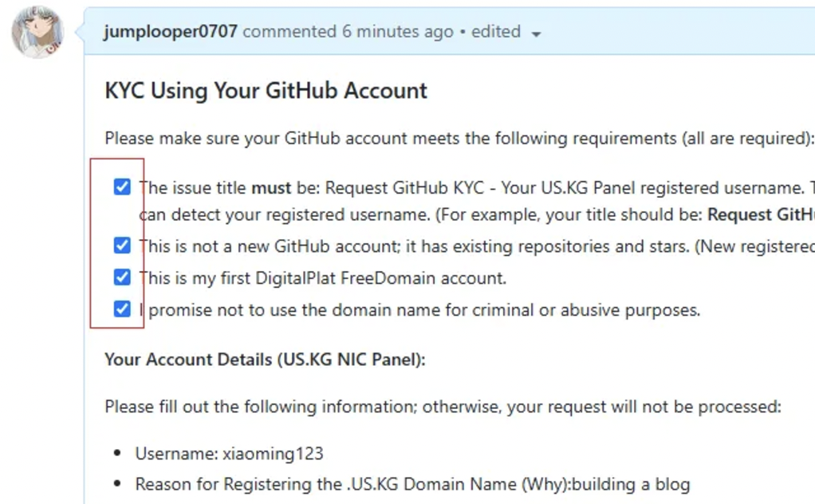The image size is (815, 504).
Task: Toggle the 'first DigitalPlat FreeDomain account' checkbox
Action: [x=122, y=277]
